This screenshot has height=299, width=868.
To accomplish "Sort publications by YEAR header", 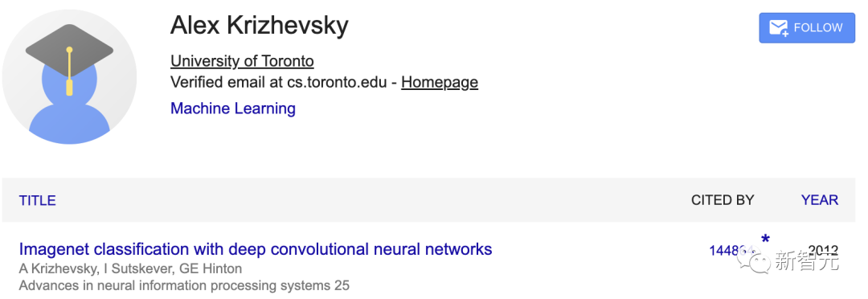I will 819,200.
